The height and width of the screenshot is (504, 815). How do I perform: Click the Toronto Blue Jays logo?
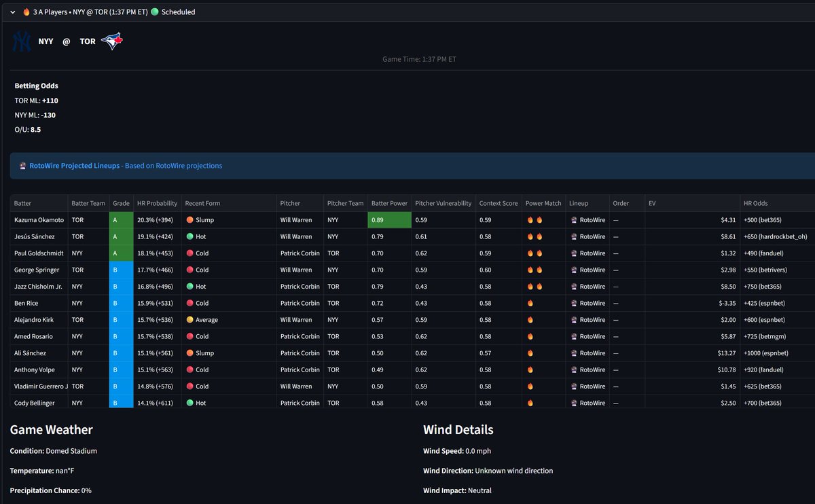tap(111, 41)
